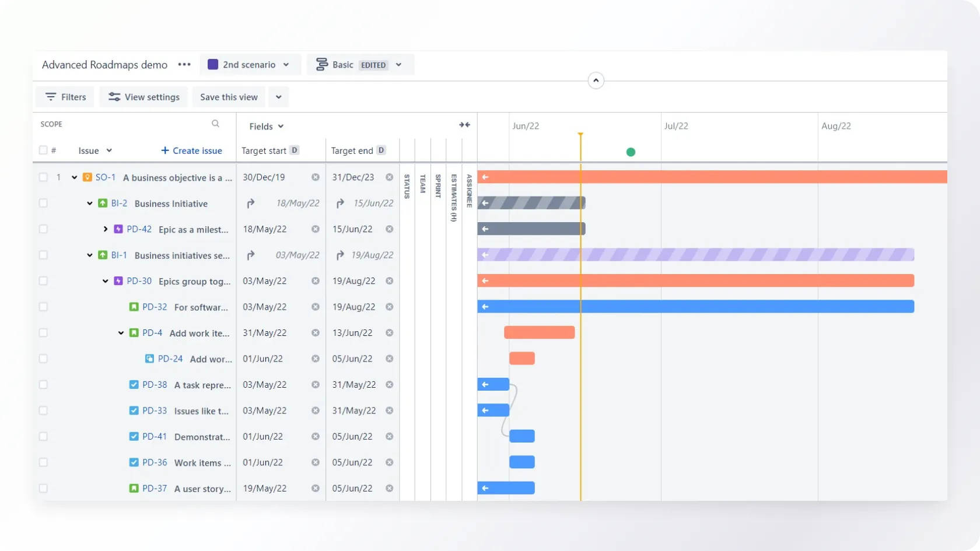Clear the target end date for SO-1
Image resolution: width=980 pixels, height=551 pixels.
pyautogui.click(x=389, y=177)
